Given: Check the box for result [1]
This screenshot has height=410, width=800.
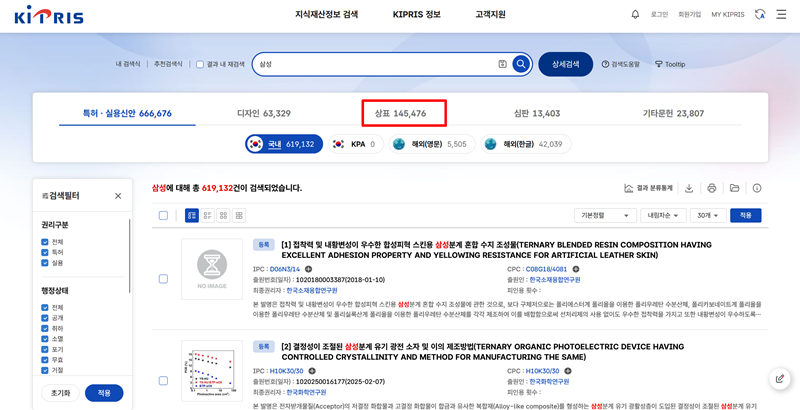Looking at the screenshot, I should (163, 279).
